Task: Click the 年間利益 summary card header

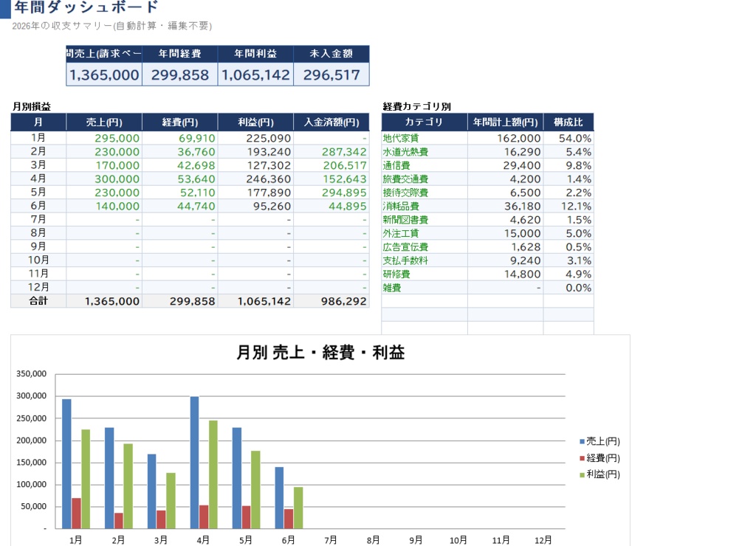Action: point(255,53)
